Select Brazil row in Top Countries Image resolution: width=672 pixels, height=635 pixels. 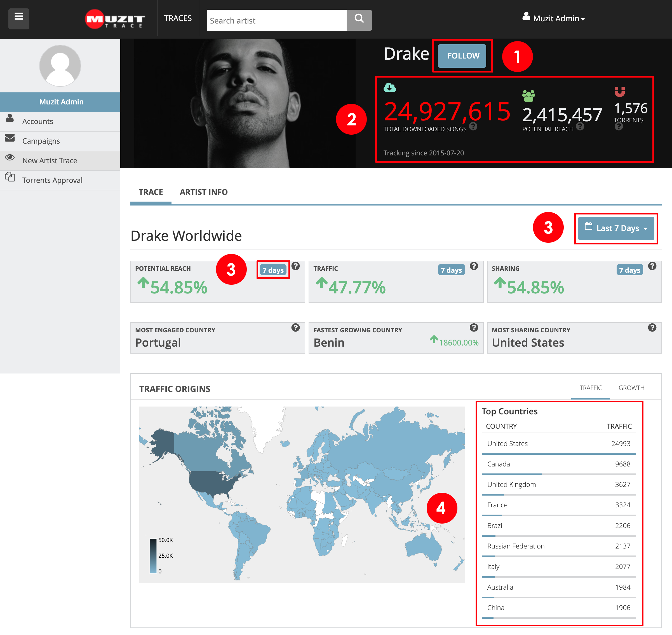coord(559,526)
